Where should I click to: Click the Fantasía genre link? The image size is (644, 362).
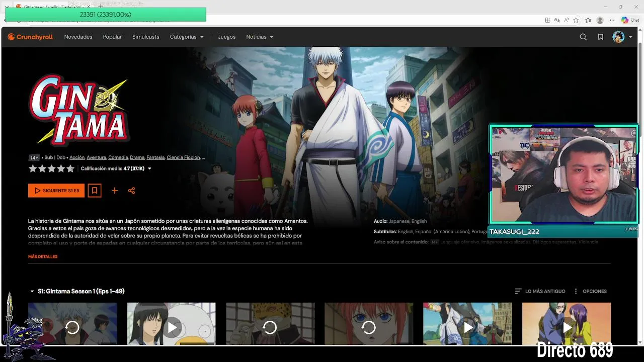(x=155, y=157)
